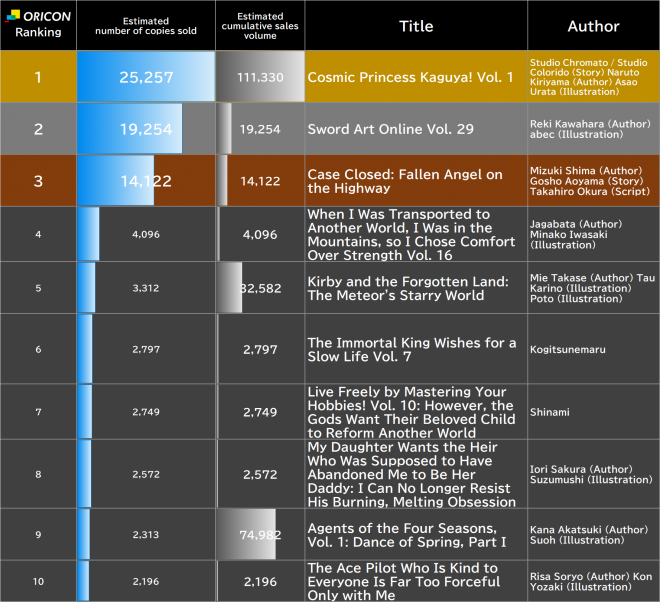This screenshot has height=602, width=660.
Task: Click copies sold value 2,572
Action: click(146, 474)
